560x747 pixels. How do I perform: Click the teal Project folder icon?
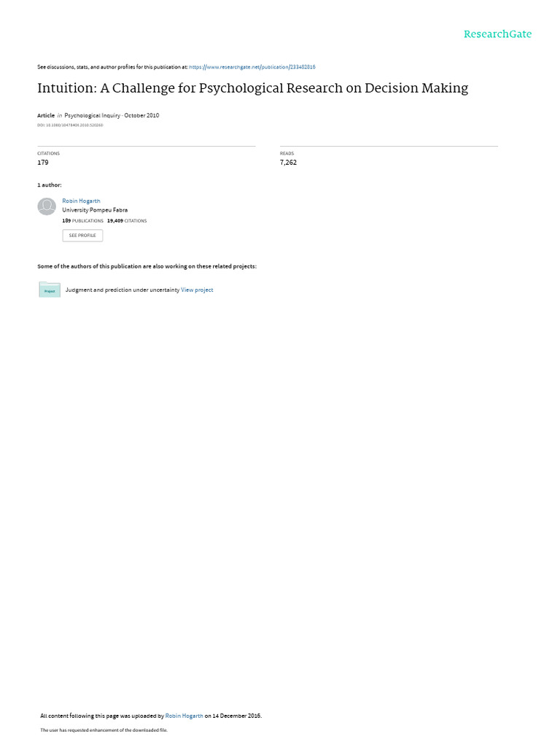50,290
